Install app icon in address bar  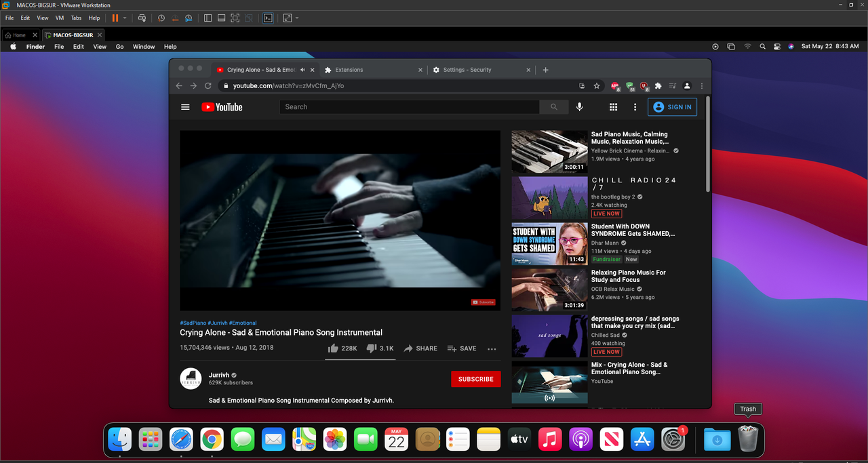point(582,86)
